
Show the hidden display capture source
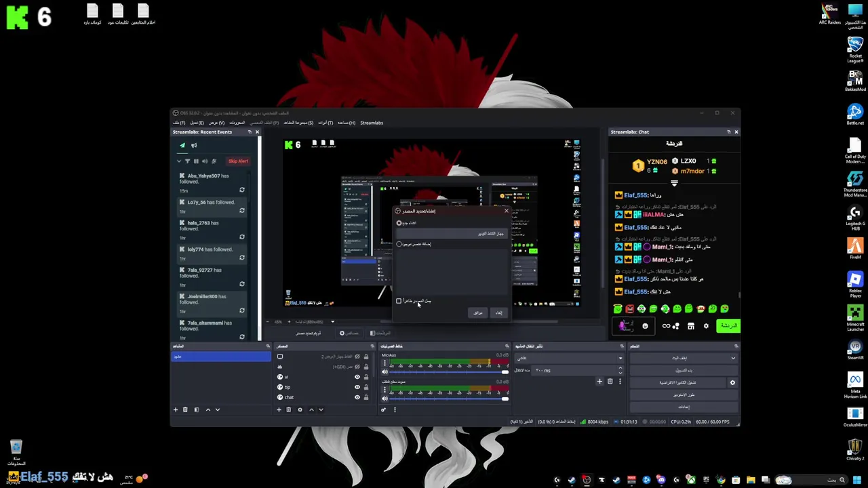(357, 357)
